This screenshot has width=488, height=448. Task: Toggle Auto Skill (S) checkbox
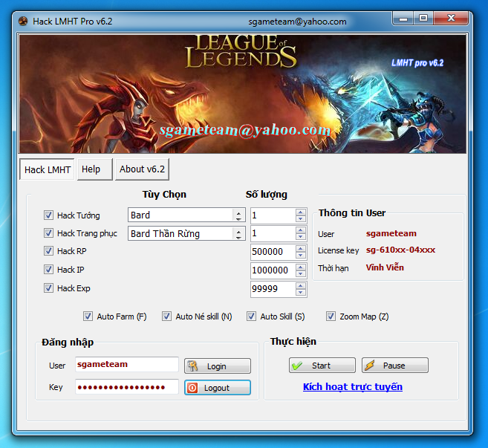tap(251, 316)
